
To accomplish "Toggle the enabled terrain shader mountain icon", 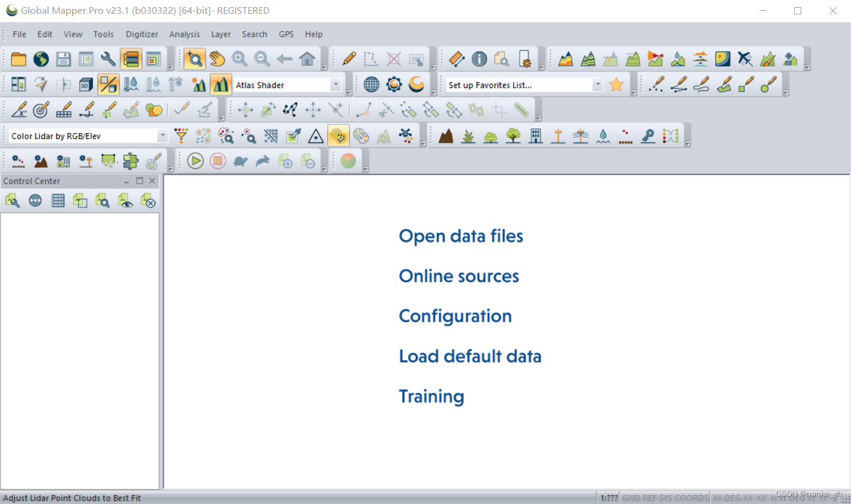I will click(221, 84).
